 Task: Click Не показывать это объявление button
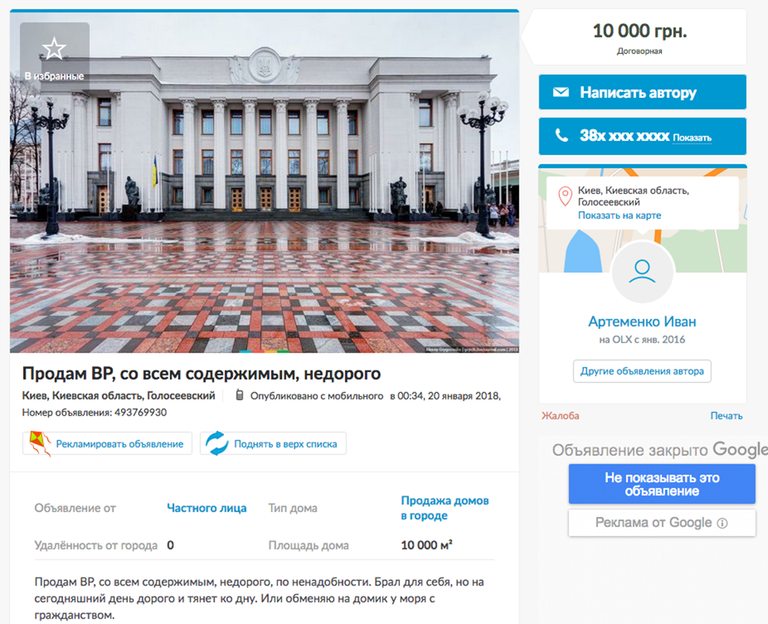(x=662, y=484)
